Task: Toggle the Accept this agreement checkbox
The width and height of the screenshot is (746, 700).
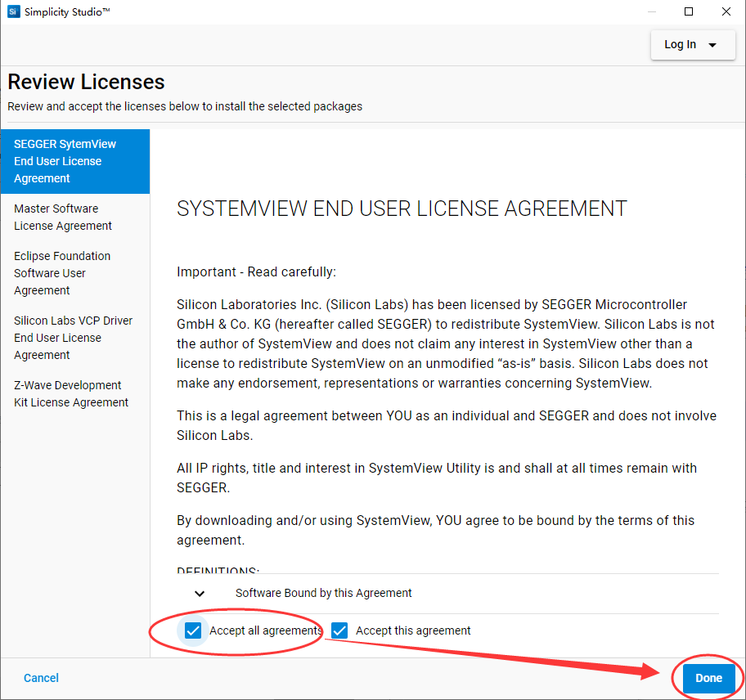Action: pos(339,630)
